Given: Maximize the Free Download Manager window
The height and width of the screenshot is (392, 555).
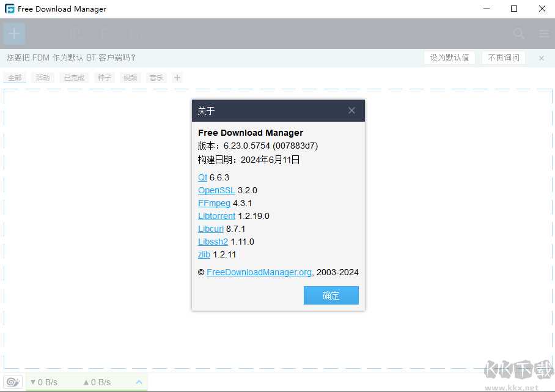Looking at the screenshot, I should 514,9.
